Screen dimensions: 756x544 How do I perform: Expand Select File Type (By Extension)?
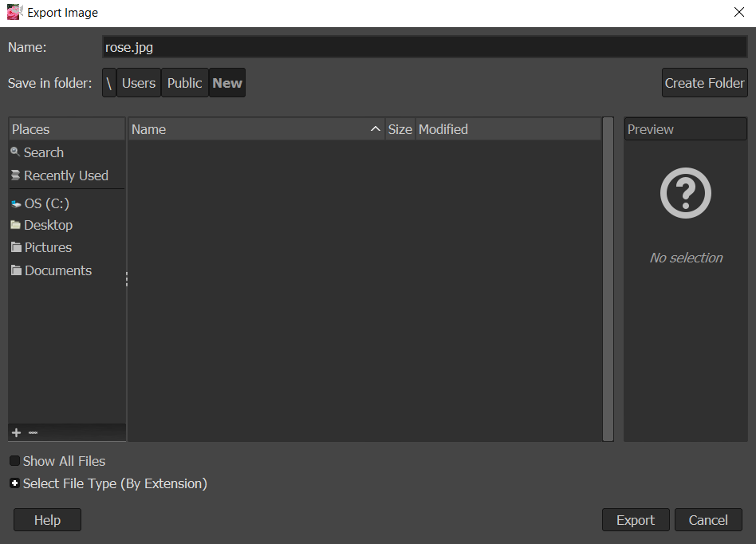[x=15, y=483]
